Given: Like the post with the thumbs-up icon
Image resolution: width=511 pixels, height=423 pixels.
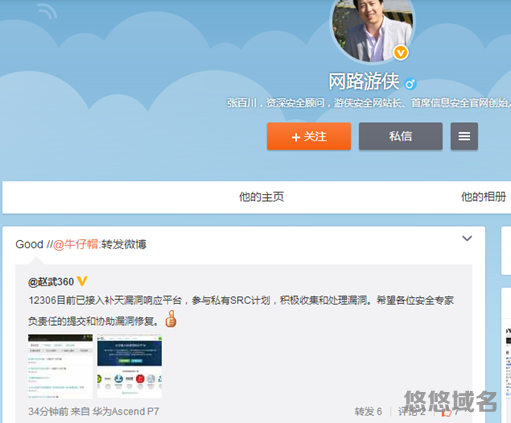Looking at the screenshot, I should coord(446,412).
